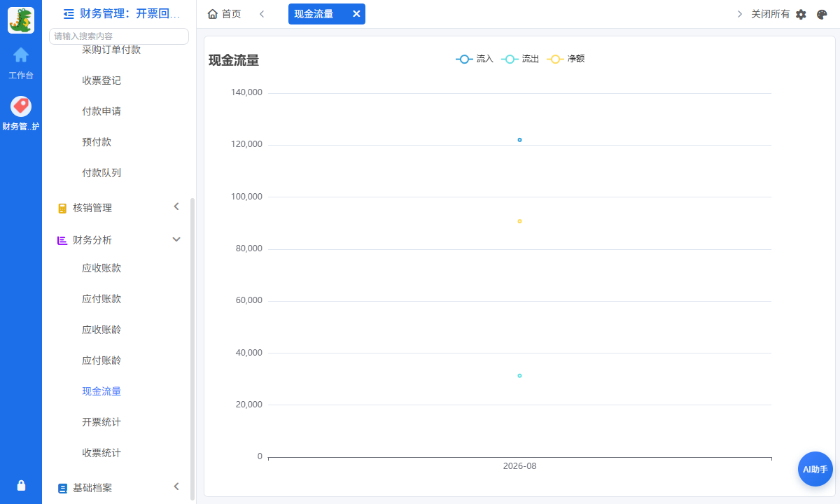This screenshot has height=504, width=840.
Task: Close the 现金流量 tab
Action: [x=356, y=14]
